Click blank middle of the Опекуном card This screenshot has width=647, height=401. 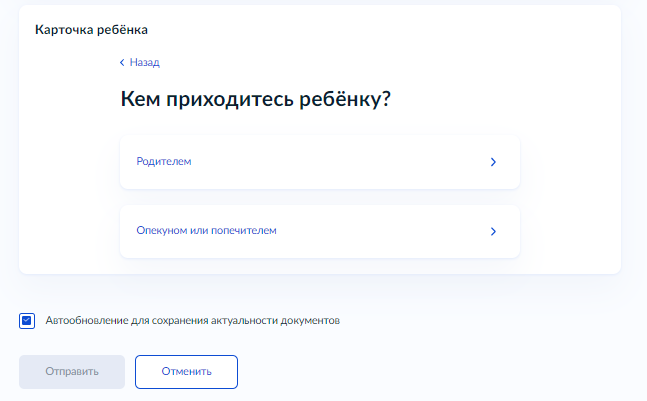[380, 231]
